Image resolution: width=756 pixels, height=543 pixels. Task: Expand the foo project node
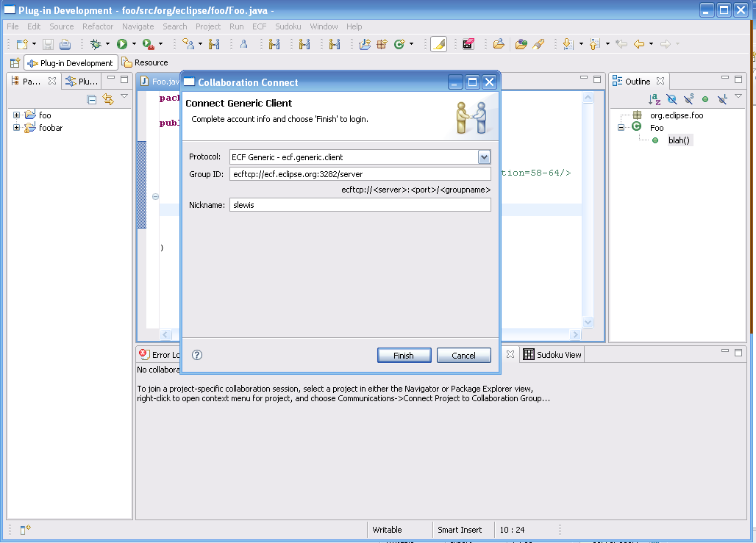pyautogui.click(x=16, y=115)
